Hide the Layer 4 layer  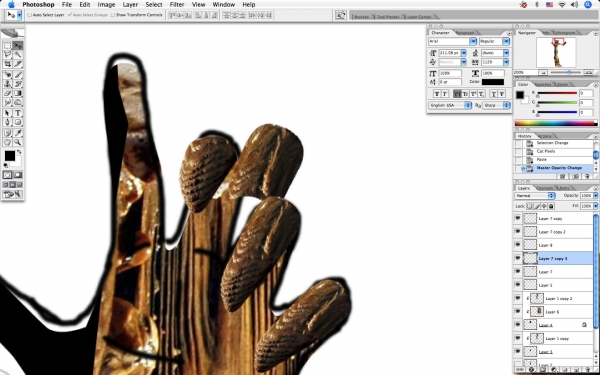point(518,325)
